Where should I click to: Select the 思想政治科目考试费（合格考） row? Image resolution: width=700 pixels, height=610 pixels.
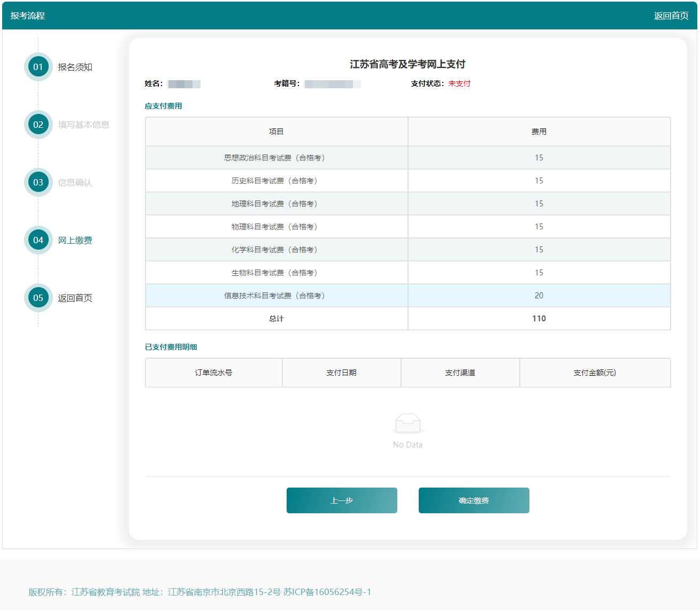coord(407,158)
